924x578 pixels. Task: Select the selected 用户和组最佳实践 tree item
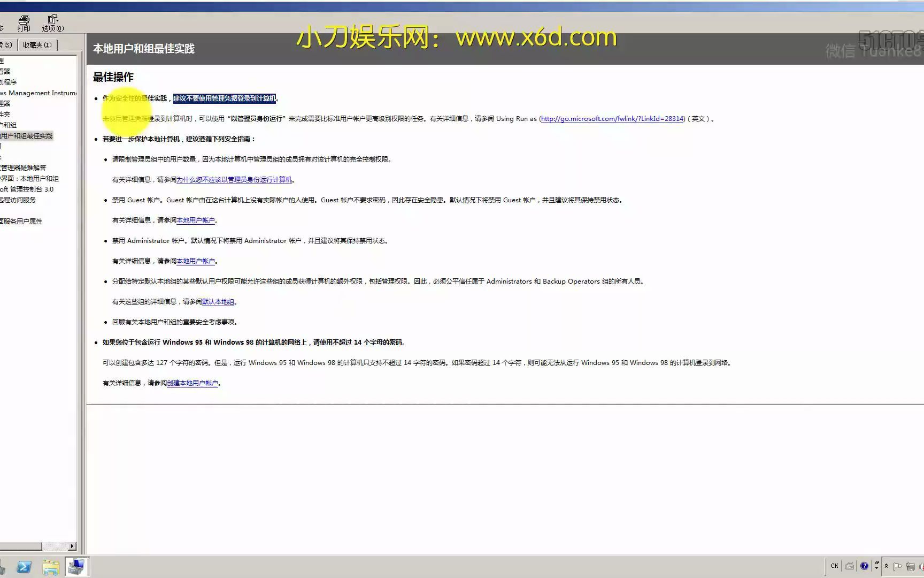pyautogui.click(x=27, y=136)
